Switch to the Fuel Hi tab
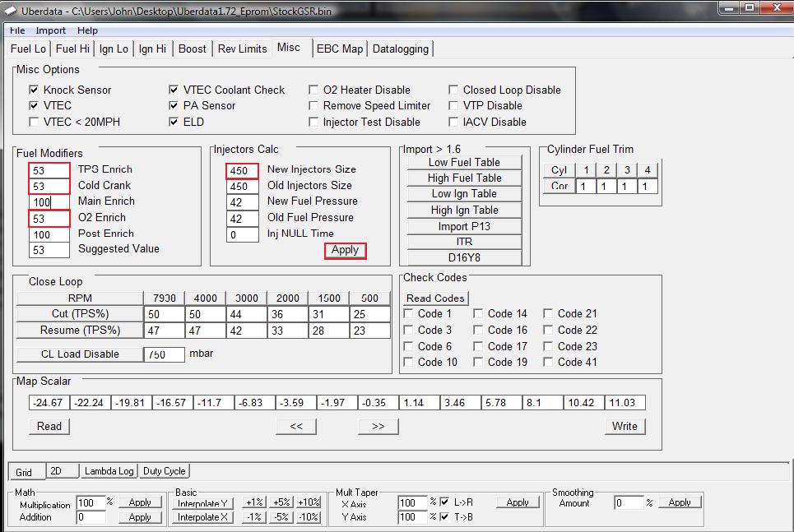The width and height of the screenshot is (794, 532). (x=72, y=49)
